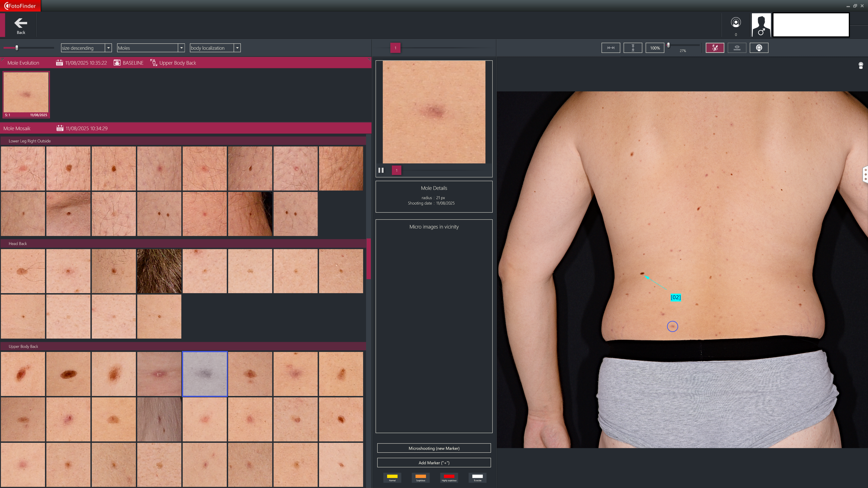The image size is (868, 488).
Task: Toggle mole number marker visibility
Action: click(x=715, y=48)
